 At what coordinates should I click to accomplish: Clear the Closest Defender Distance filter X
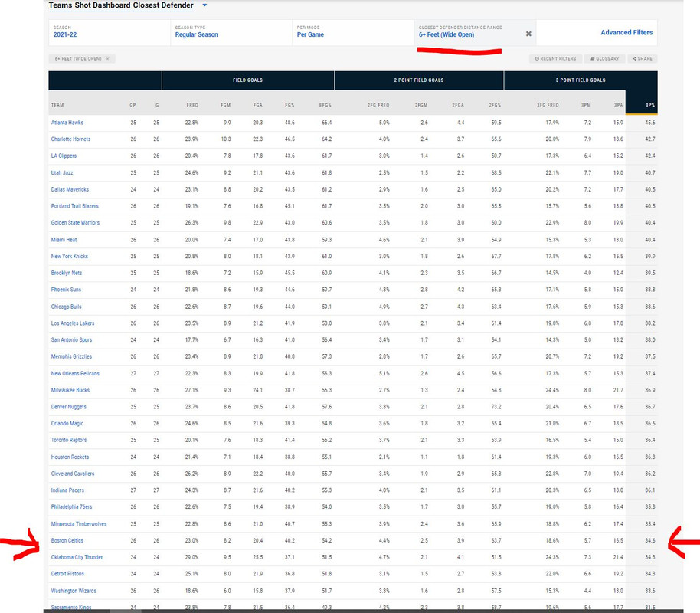coord(528,34)
